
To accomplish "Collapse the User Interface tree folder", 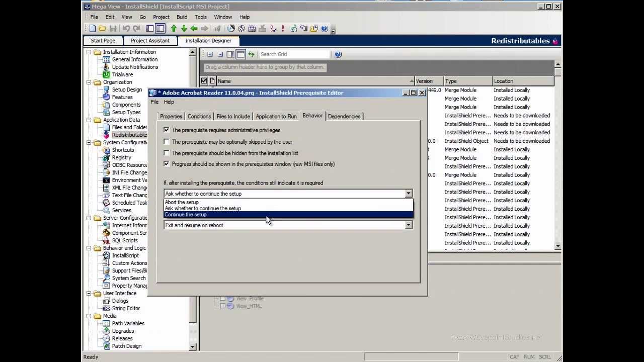I will pos(89,293).
